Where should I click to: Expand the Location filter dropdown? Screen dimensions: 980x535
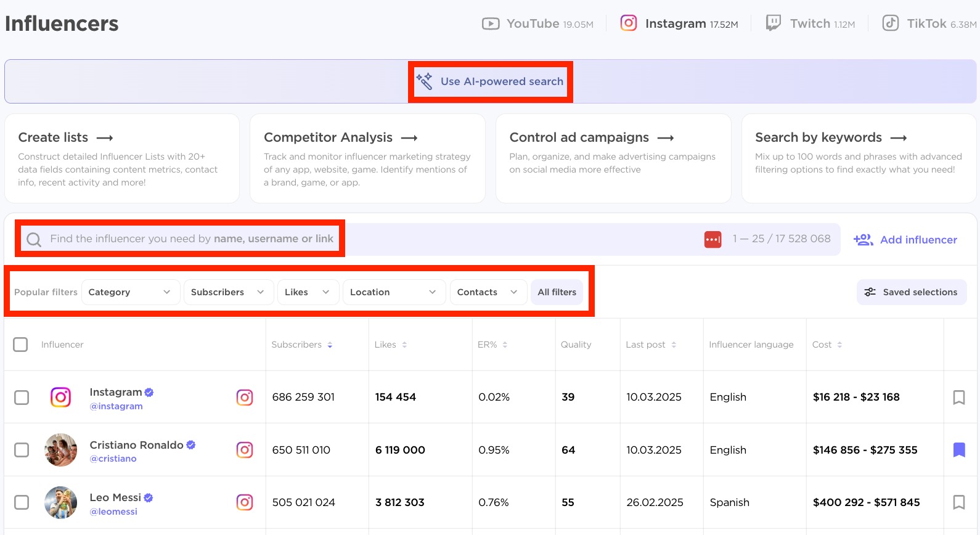[393, 292]
